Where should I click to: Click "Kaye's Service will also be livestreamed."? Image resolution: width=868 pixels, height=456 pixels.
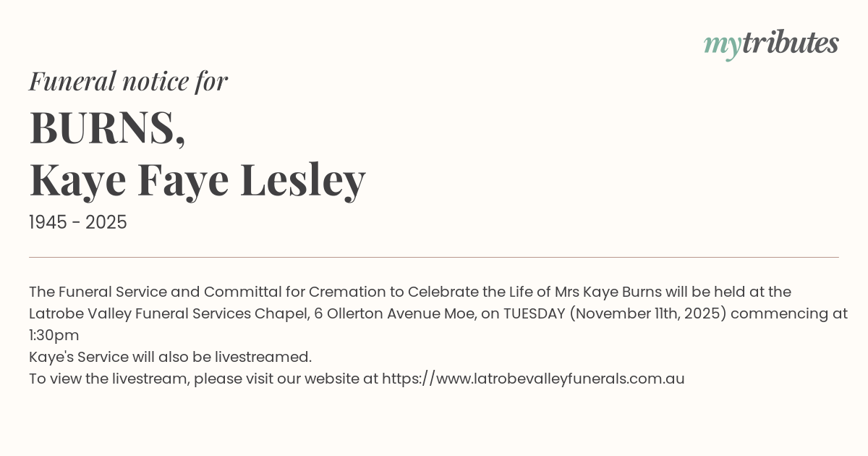(x=170, y=357)
